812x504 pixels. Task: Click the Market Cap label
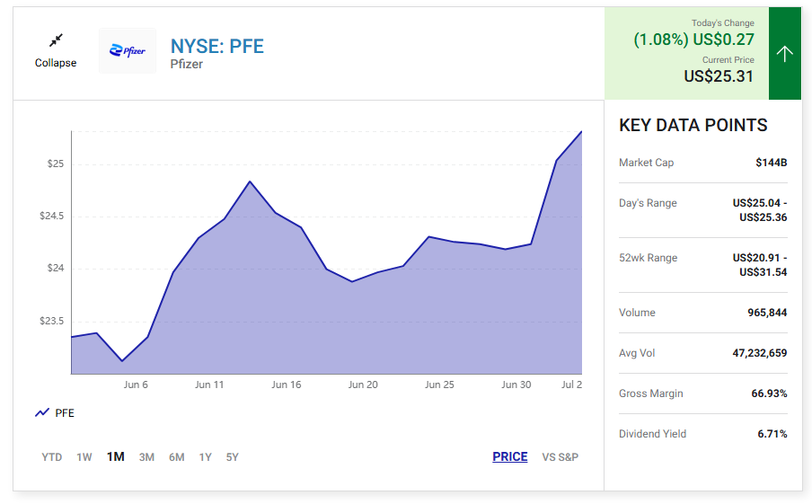coord(647,163)
